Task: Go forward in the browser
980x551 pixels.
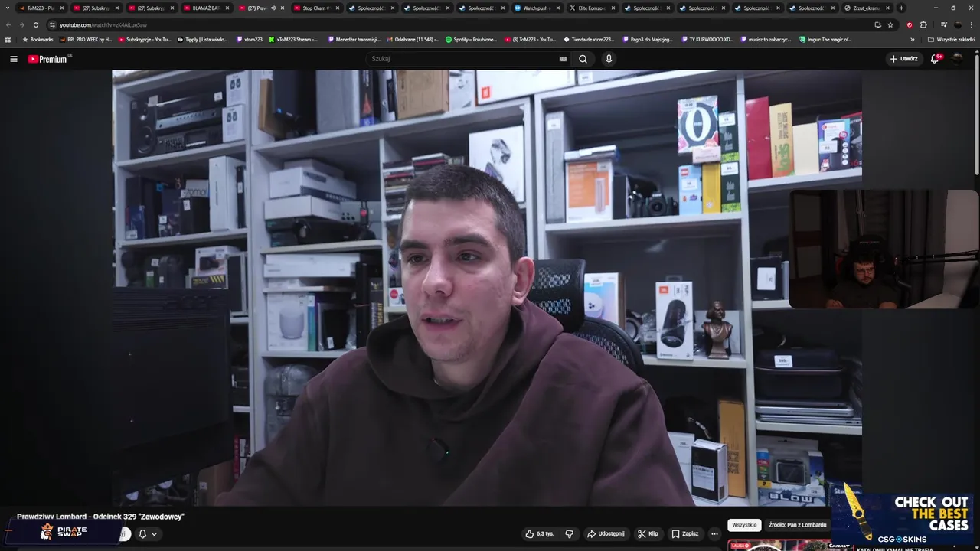Action: (x=21, y=24)
